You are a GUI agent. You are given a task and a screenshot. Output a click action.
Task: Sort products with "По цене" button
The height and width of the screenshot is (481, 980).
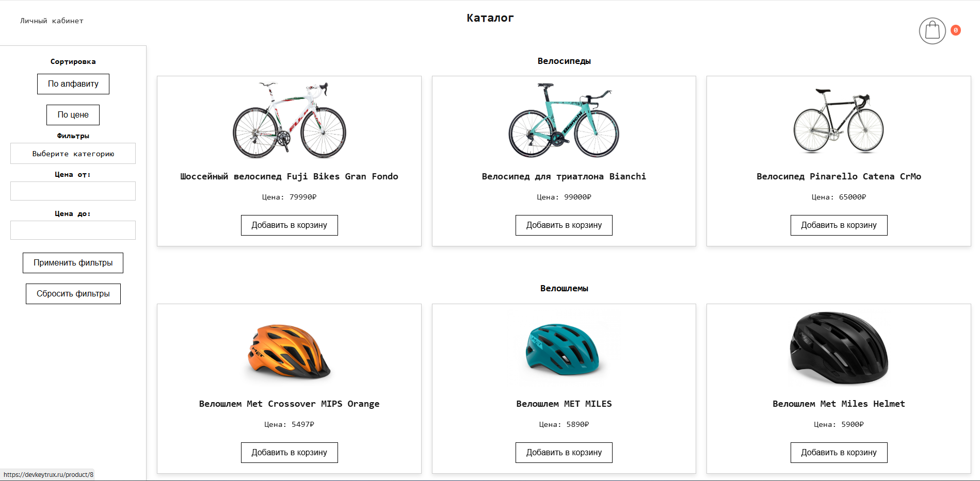point(73,115)
